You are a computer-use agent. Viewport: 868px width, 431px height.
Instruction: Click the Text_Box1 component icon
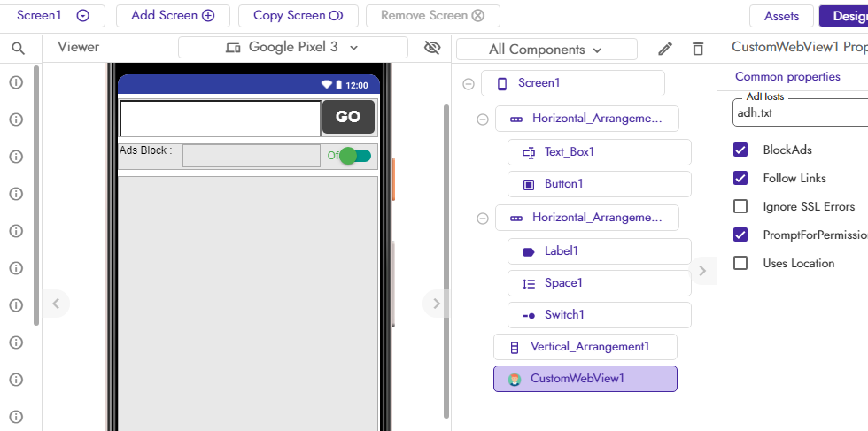coord(529,153)
